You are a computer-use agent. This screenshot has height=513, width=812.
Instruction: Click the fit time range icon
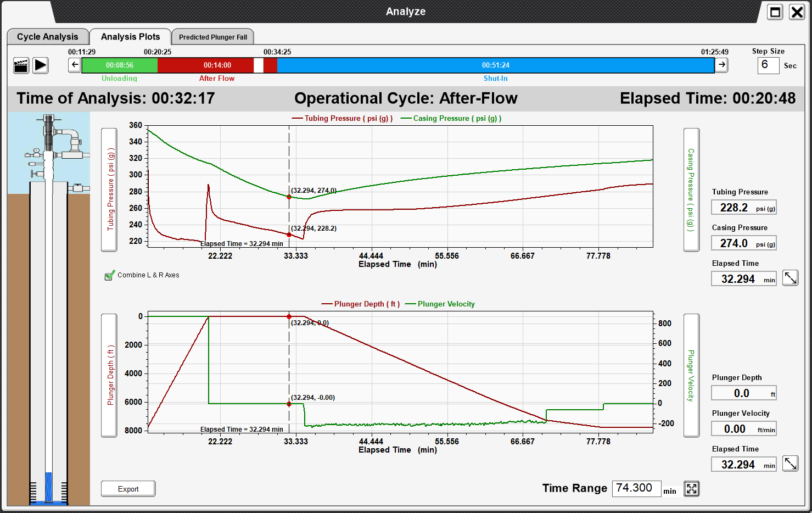692,488
